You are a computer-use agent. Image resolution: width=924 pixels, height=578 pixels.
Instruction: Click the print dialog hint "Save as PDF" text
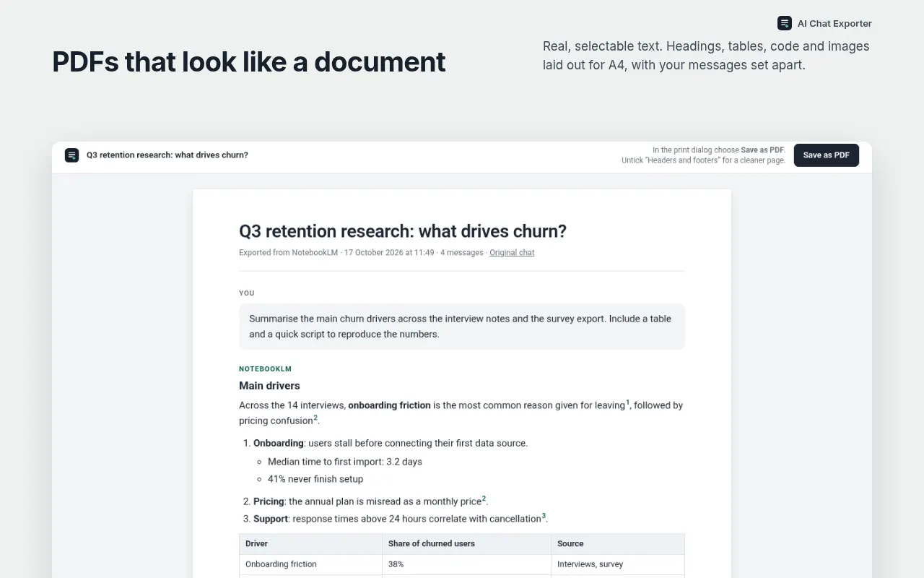click(x=762, y=150)
